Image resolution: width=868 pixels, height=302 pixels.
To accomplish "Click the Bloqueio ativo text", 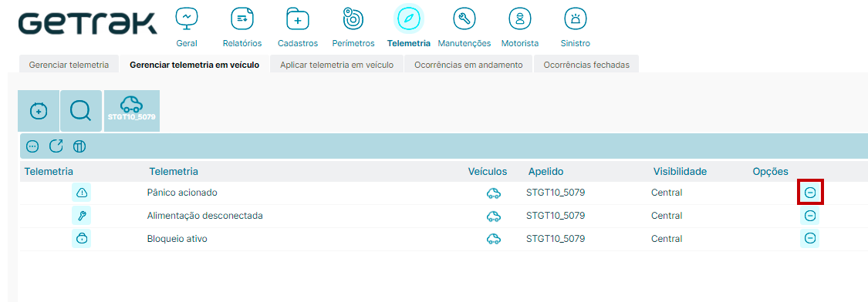I will point(177,238).
